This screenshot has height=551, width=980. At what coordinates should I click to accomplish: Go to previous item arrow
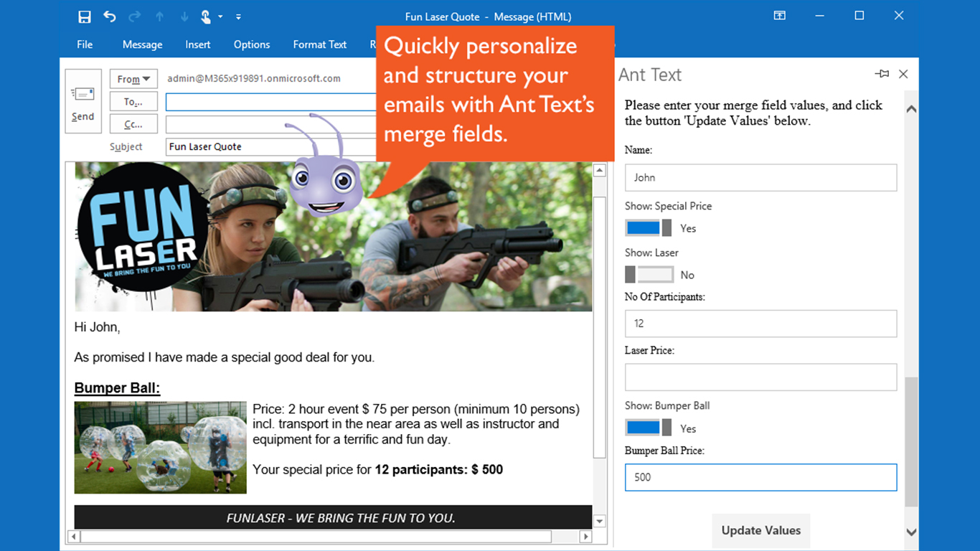coord(160,17)
